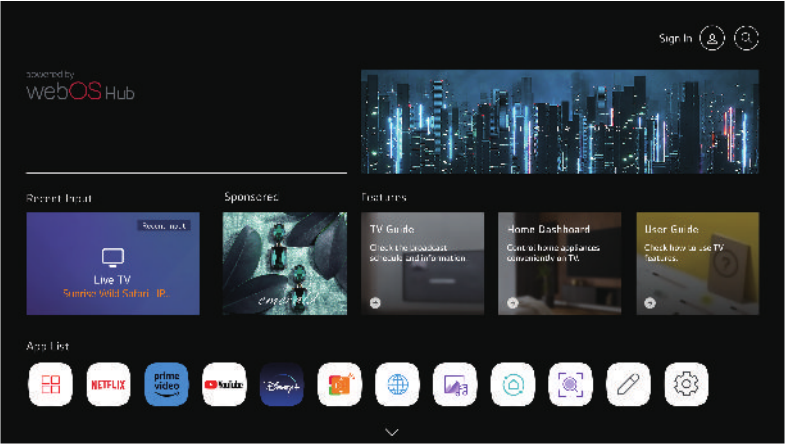Screen dimensions: 785x444
Task: Click the Sign In link
Action: coord(675,38)
